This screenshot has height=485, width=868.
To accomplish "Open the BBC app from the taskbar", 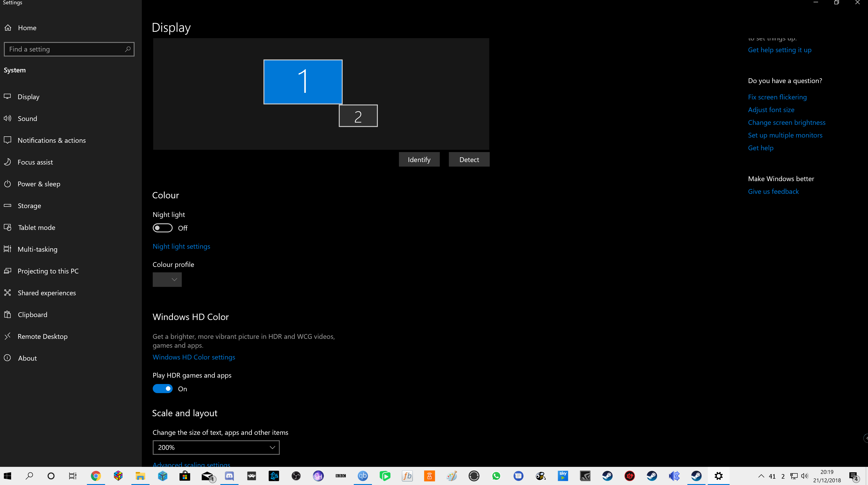I will pos(340,476).
